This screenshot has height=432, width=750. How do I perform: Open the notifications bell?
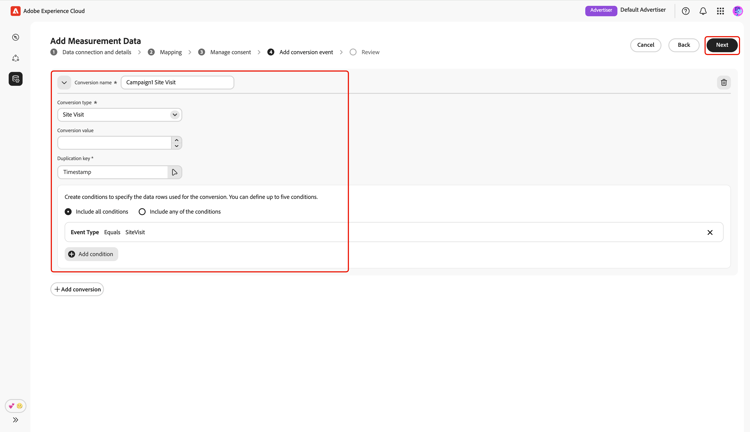tap(703, 11)
